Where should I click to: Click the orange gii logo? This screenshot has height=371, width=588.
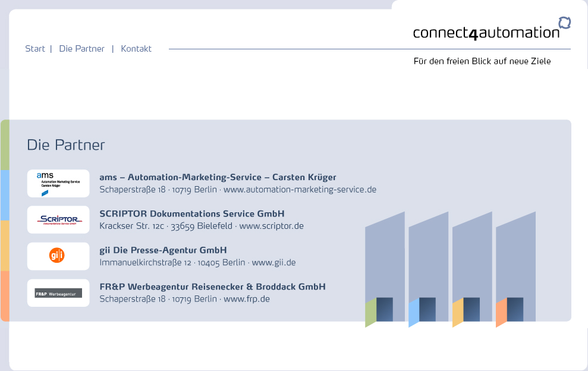(58, 256)
